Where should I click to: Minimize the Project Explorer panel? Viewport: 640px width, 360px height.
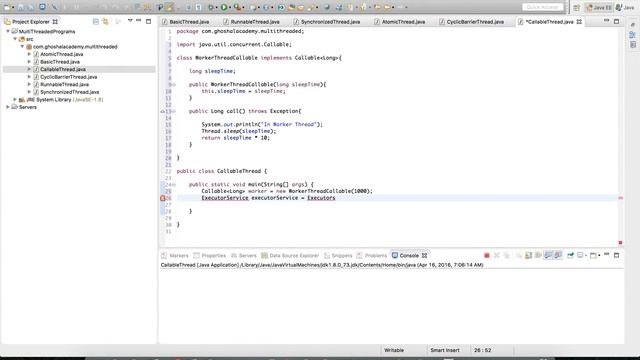click(139, 20)
